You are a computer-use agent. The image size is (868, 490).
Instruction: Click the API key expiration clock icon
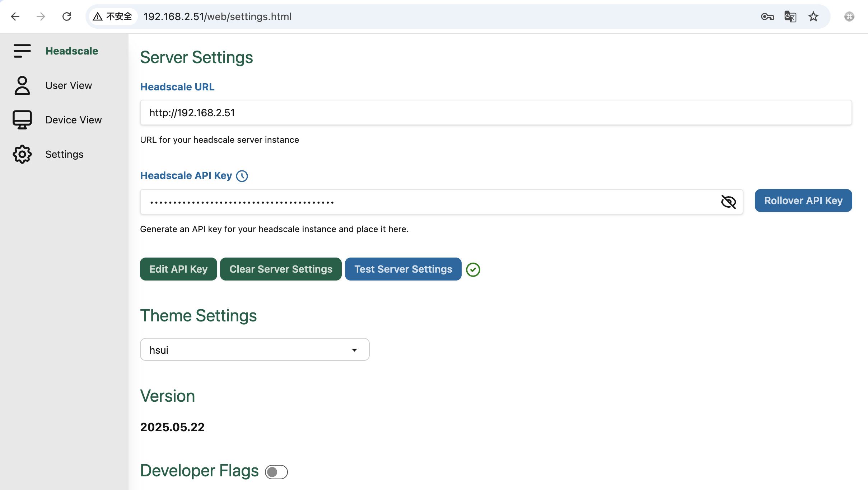click(x=242, y=176)
